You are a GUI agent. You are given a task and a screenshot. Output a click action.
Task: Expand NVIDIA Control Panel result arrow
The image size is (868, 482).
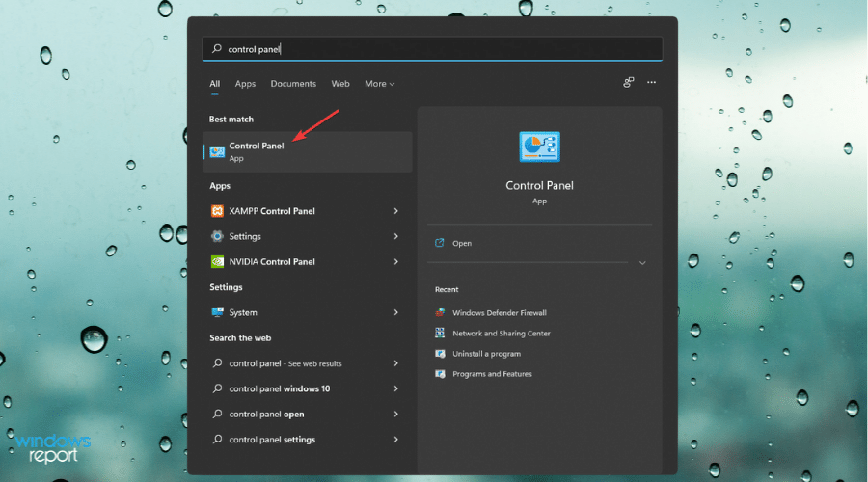tap(395, 262)
